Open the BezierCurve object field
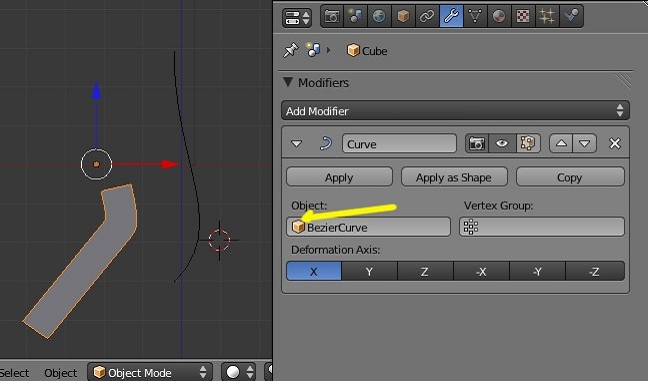648x381 pixels. pyautogui.click(x=368, y=227)
